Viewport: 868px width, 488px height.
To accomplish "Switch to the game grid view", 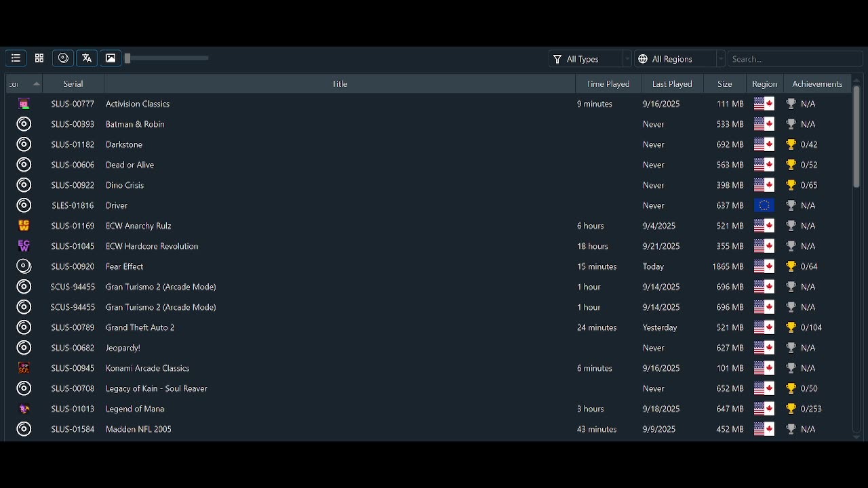I will (39, 58).
